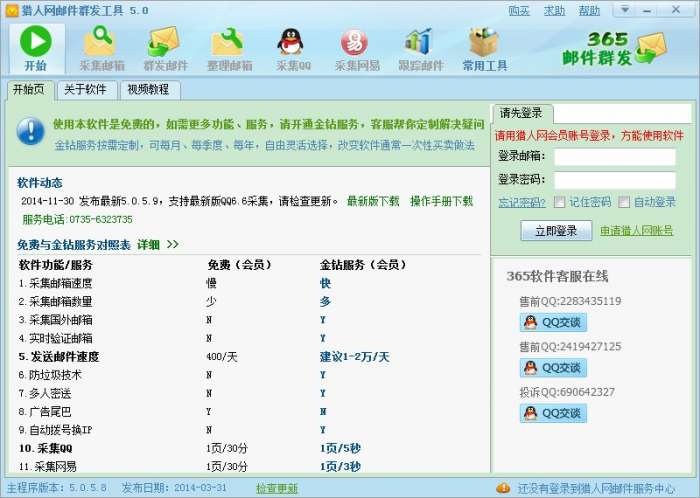
Task: Switch to the 开始页 tab
Action: click(29, 89)
